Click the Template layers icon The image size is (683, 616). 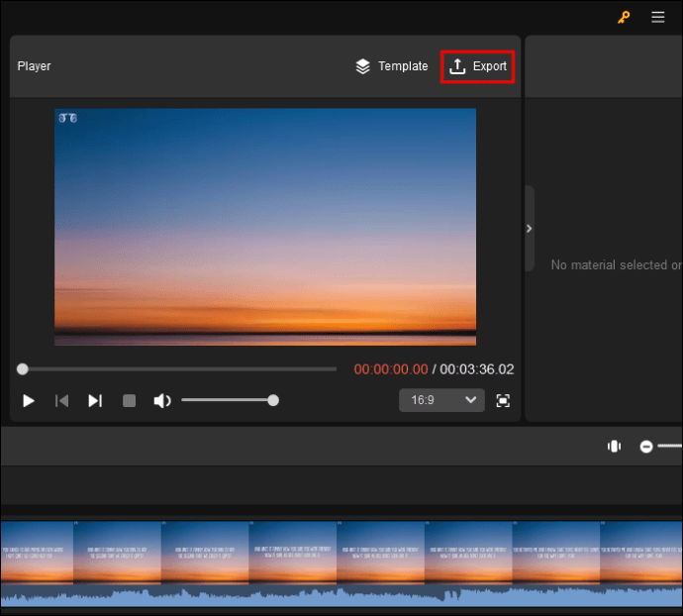(363, 66)
